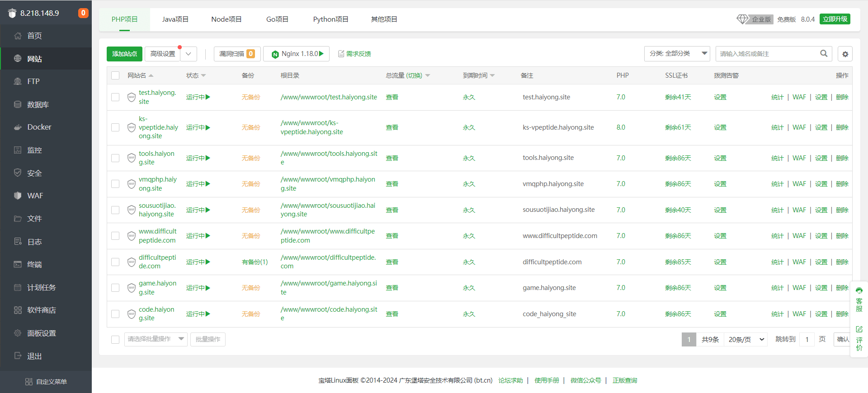Image resolution: width=868 pixels, height=393 pixels.
Task: Click the table settings gear icon
Action: point(845,54)
